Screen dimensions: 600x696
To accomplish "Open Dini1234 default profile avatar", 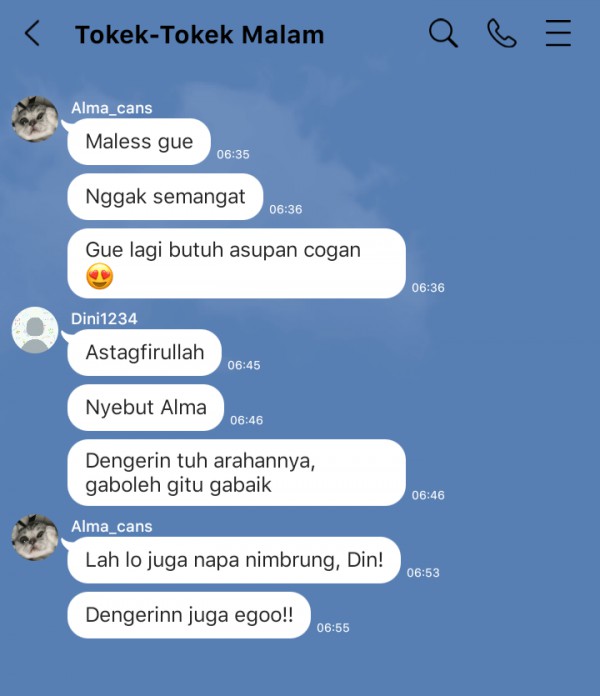I will pos(35,330).
